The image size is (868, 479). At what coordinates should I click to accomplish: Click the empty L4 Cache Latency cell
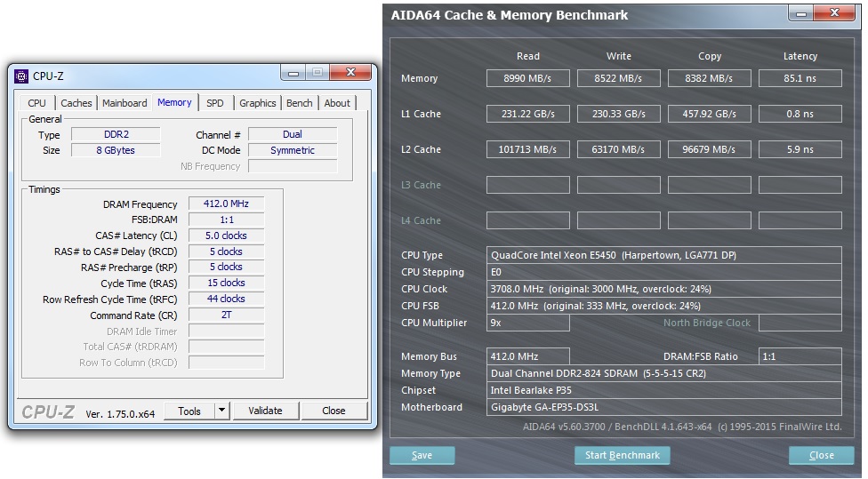(x=800, y=220)
